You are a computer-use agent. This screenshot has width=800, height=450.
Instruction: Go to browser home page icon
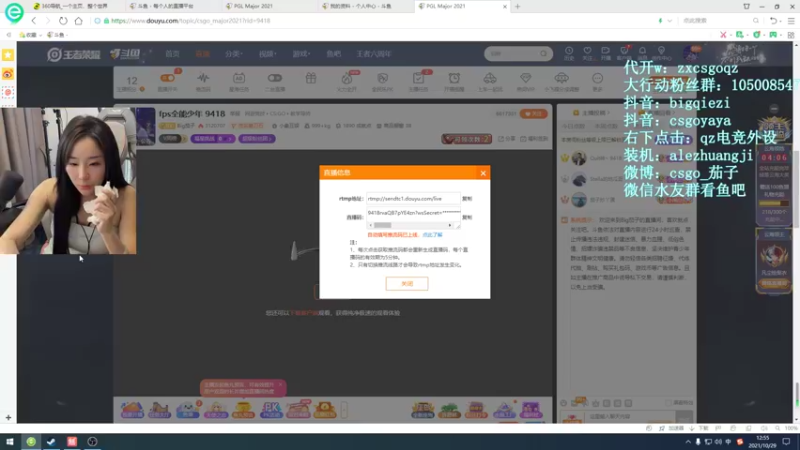point(79,21)
